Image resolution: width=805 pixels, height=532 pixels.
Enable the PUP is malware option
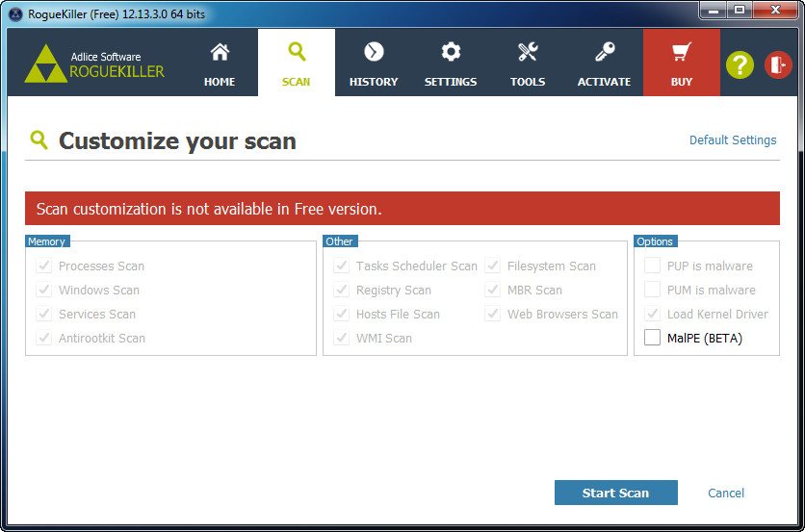pyautogui.click(x=652, y=266)
